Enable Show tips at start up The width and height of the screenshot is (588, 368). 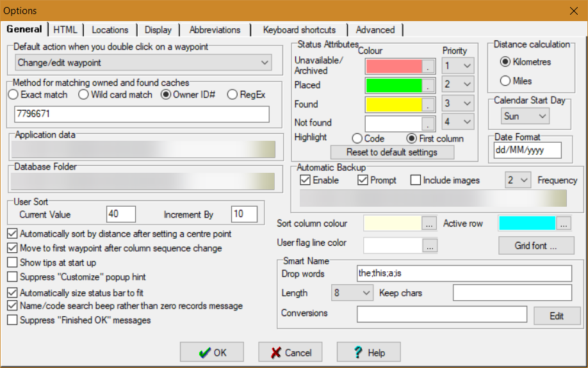point(12,262)
